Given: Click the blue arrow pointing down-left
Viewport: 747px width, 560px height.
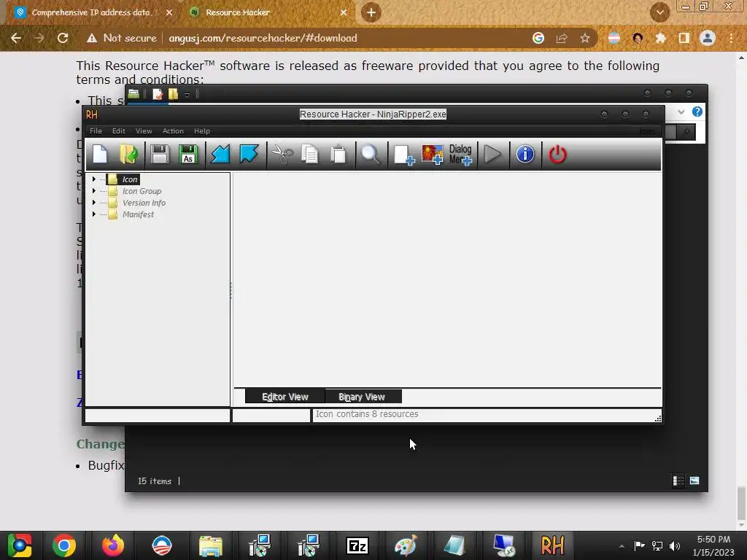Looking at the screenshot, I should tap(220, 155).
